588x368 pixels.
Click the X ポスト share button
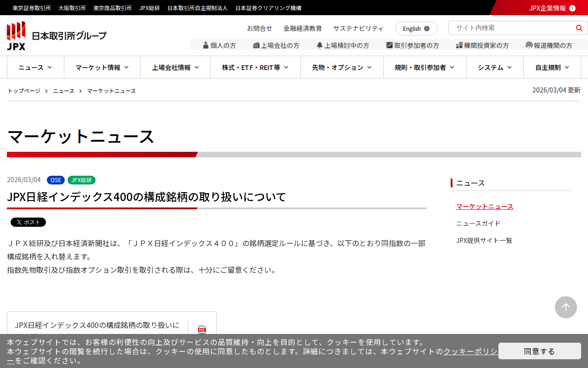tap(28, 222)
